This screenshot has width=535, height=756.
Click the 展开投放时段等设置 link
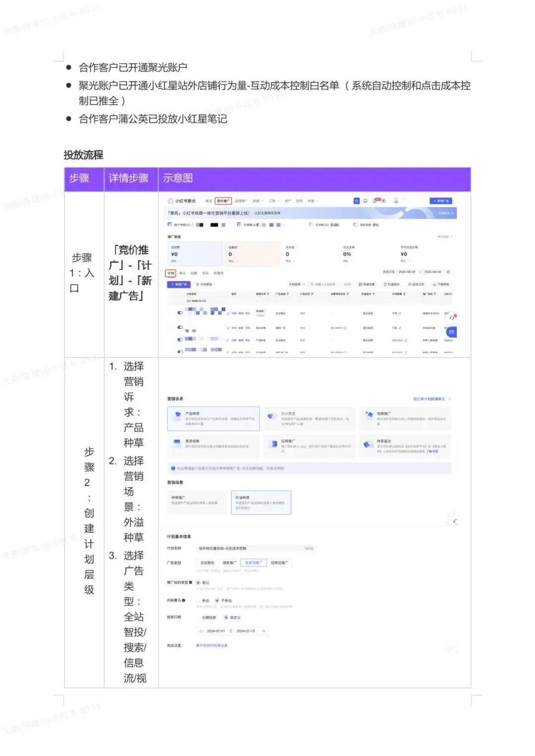click(x=212, y=646)
